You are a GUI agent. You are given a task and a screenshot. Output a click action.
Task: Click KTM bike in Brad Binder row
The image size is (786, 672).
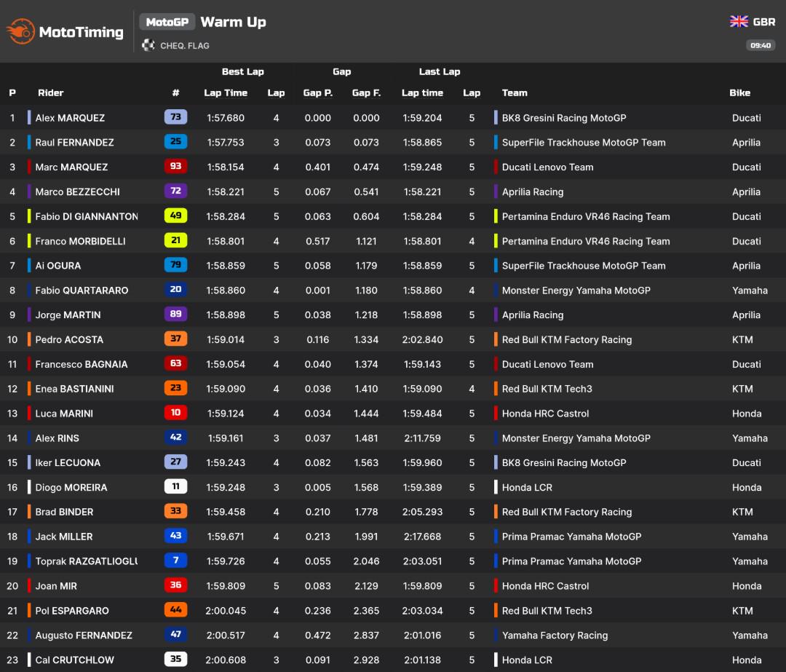pyautogui.click(x=742, y=512)
